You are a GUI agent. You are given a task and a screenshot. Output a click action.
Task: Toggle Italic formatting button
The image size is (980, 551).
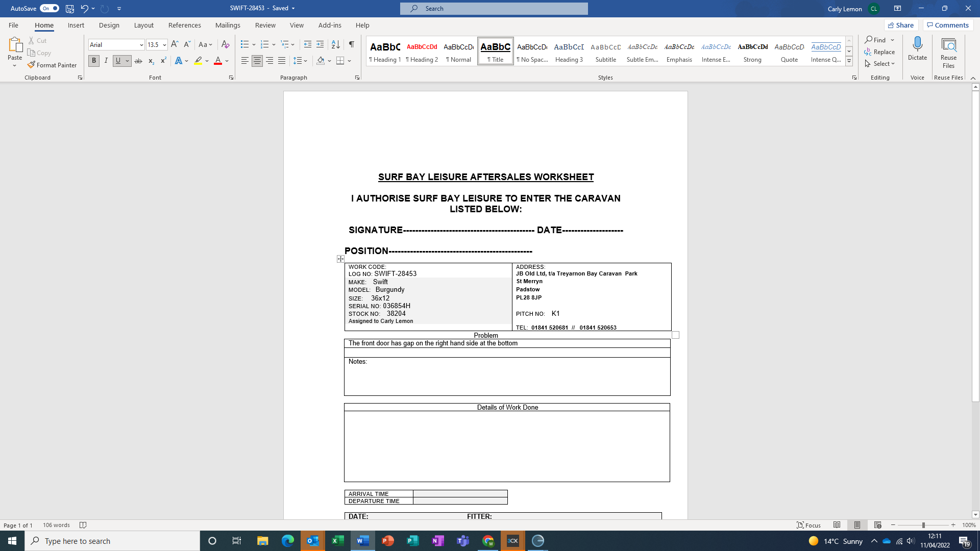(x=106, y=61)
